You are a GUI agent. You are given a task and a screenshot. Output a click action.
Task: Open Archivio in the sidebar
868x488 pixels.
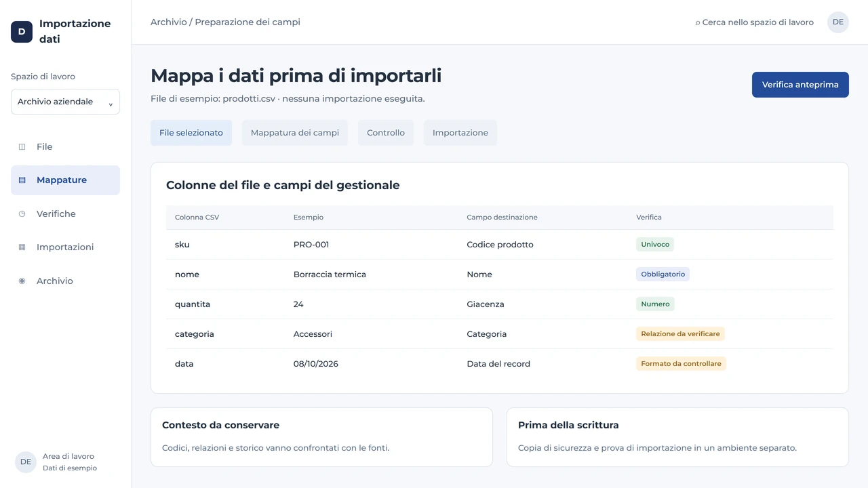pyautogui.click(x=65, y=281)
